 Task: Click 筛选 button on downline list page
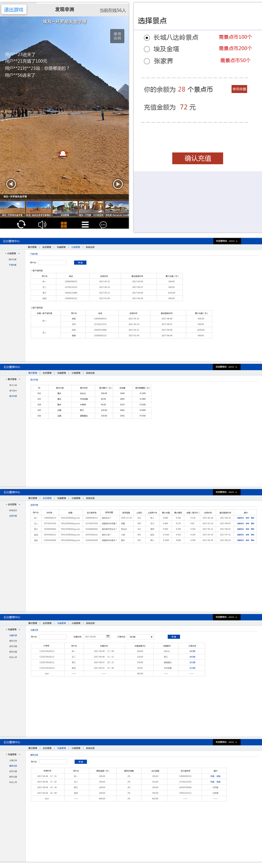(80, 262)
